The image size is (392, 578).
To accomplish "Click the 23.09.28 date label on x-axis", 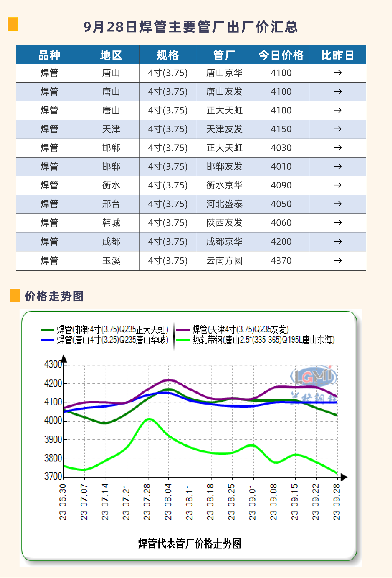I will pos(337,502).
